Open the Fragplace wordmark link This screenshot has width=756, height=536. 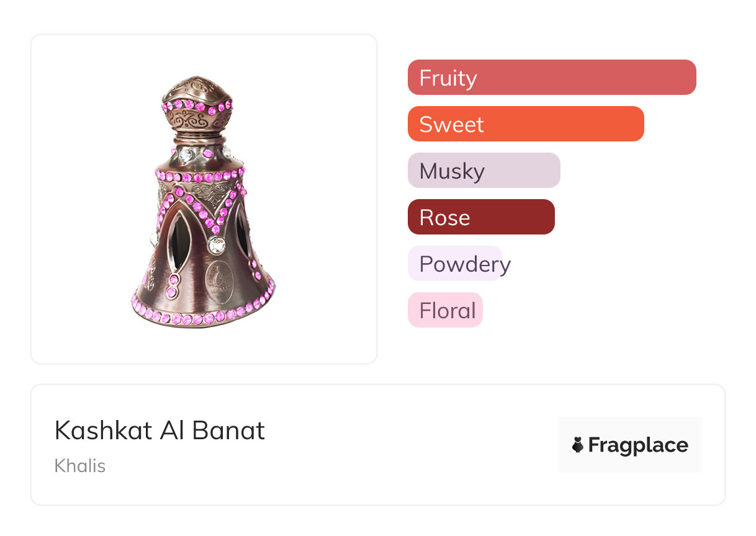pos(638,445)
